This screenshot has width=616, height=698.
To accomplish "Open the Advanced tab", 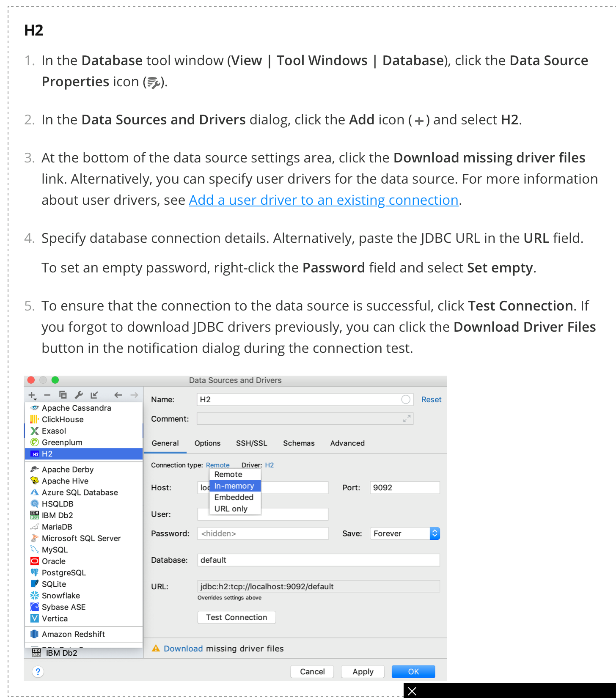I will (347, 443).
